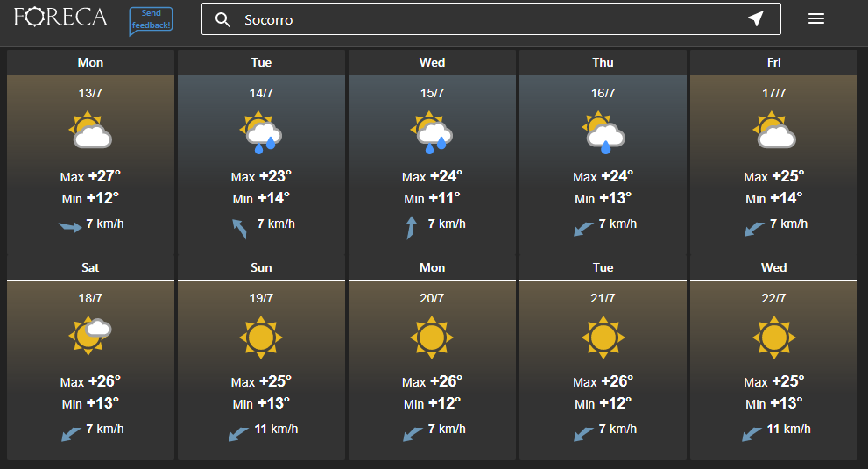Click the wind arrow for Wed 15/7
Image resolution: width=868 pixels, height=469 pixels.
point(412,227)
